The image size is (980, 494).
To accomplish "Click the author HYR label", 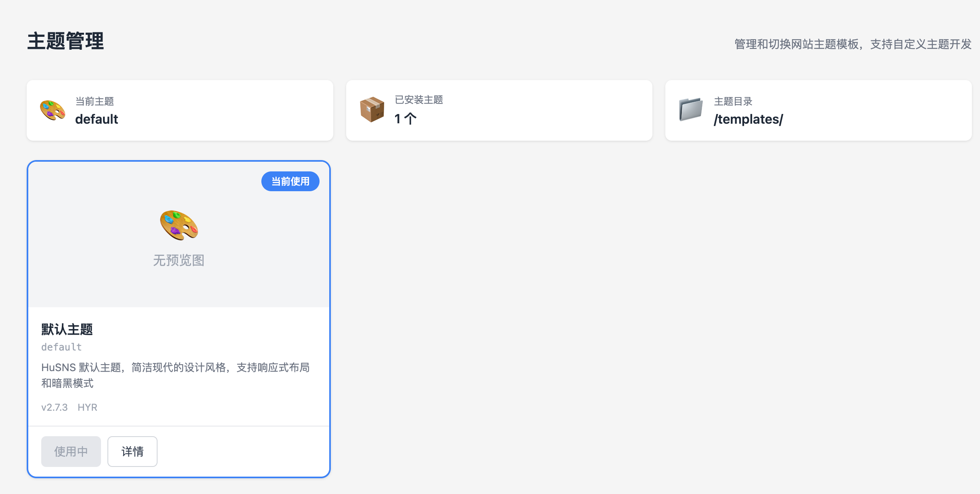I will pyautogui.click(x=87, y=407).
